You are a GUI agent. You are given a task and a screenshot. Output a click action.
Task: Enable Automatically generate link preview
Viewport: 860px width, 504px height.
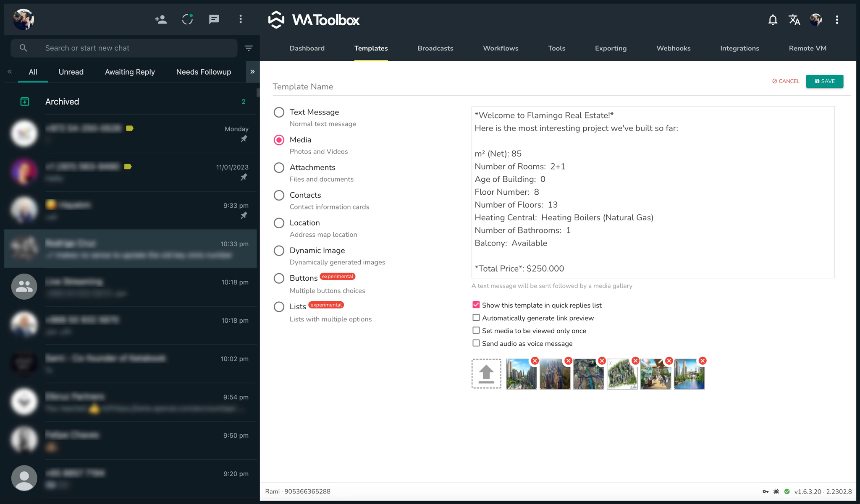(476, 318)
